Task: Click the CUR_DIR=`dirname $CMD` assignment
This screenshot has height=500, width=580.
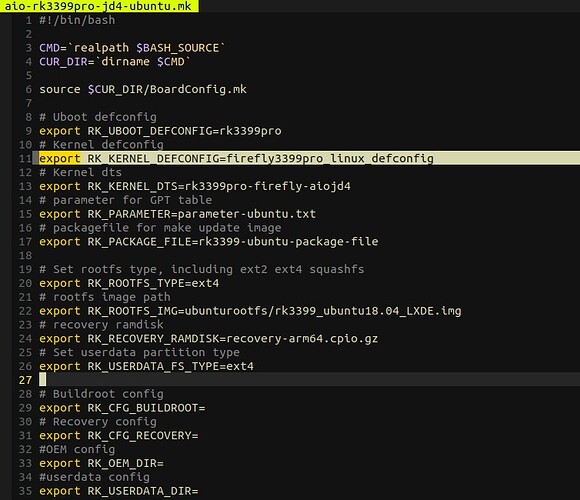Action: click(115, 62)
